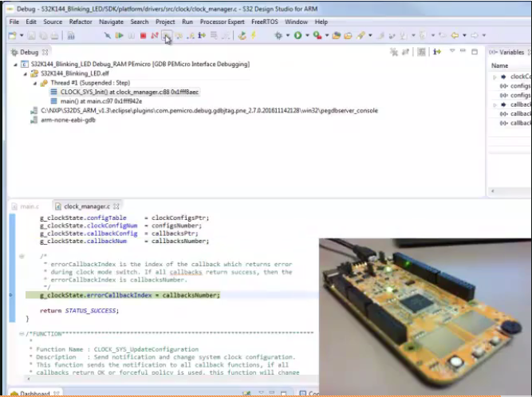Open the Run launch dropdown arrow
The width and height of the screenshot is (532, 397).
307,35
